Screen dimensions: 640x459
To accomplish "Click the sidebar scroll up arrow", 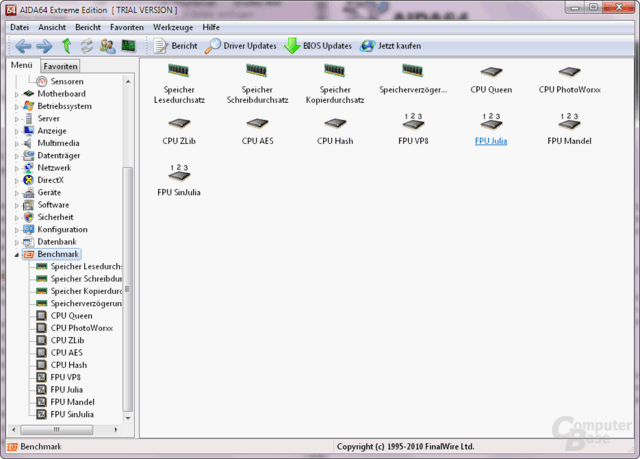I will pyautogui.click(x=128, y=82).
